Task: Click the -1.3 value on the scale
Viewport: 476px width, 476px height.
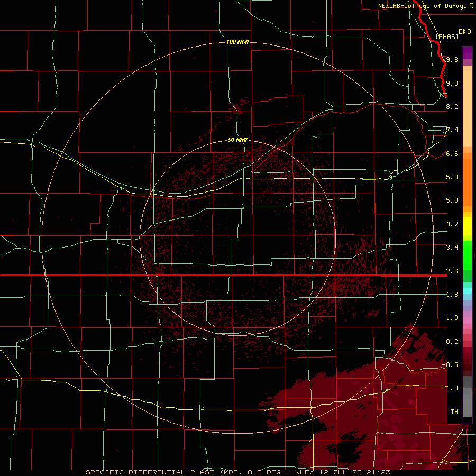Action: [450, 388]
